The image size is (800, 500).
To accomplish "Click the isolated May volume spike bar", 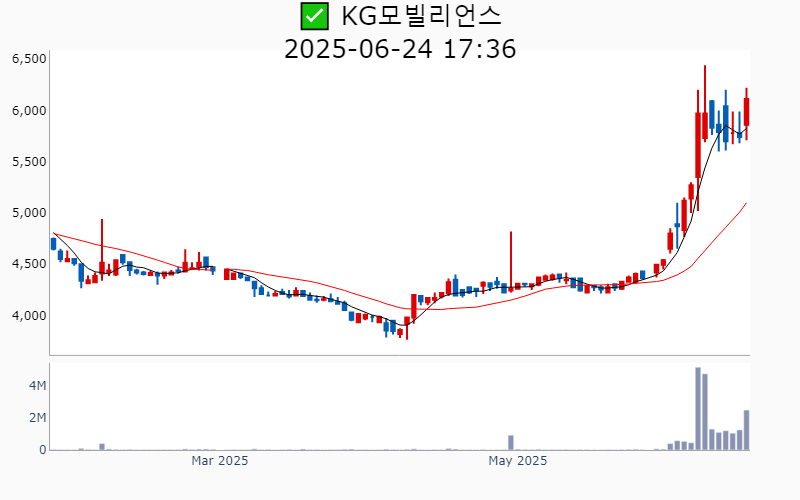I will [x=511, y=443].
